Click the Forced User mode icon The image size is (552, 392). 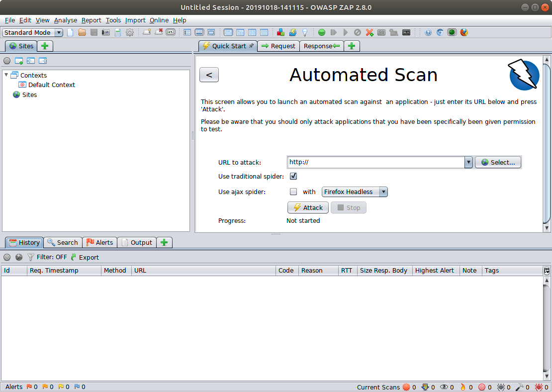393,32
